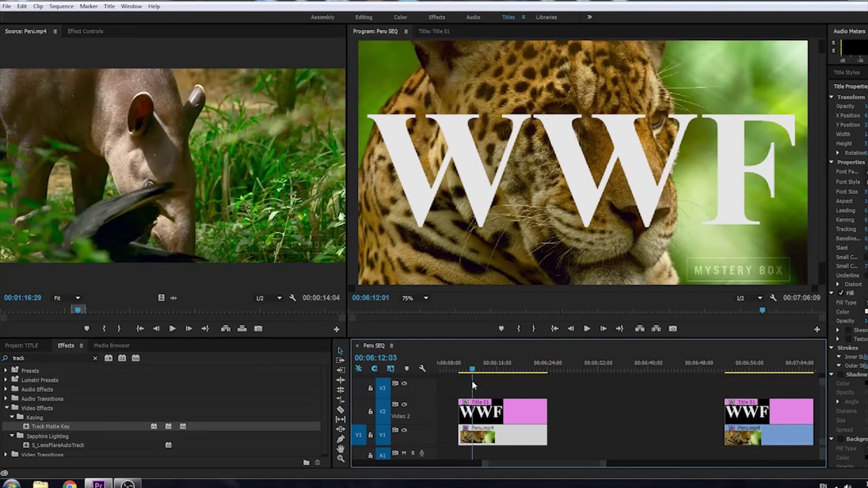Play the Program monitor sequence
The image size is (868, 488).
[x=587, y=329]
